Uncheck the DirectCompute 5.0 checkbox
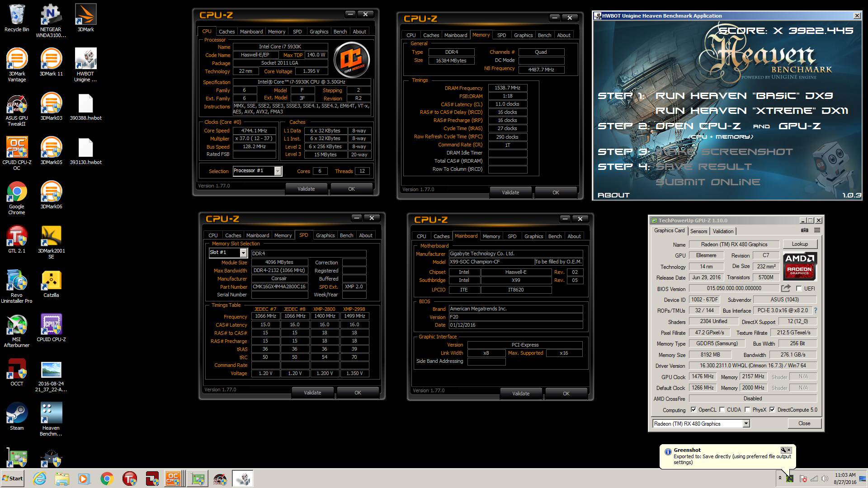868x488 pixels. point(772,410)
